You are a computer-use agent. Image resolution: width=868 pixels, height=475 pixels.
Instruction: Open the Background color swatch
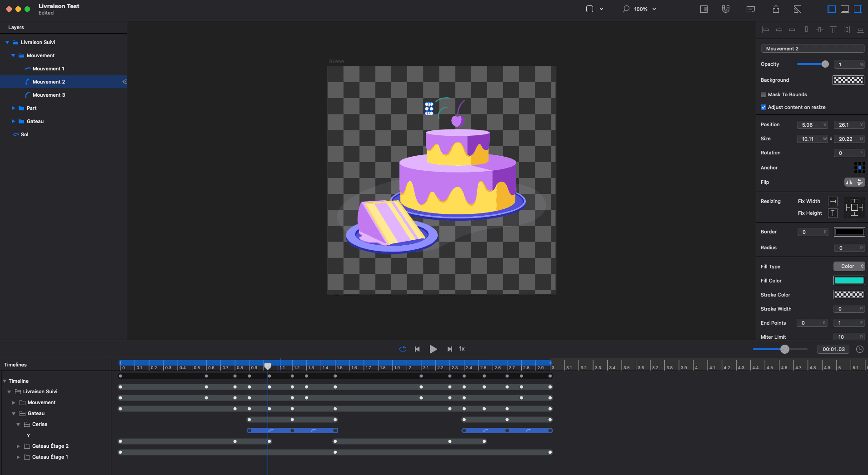(x=848, y=80)
